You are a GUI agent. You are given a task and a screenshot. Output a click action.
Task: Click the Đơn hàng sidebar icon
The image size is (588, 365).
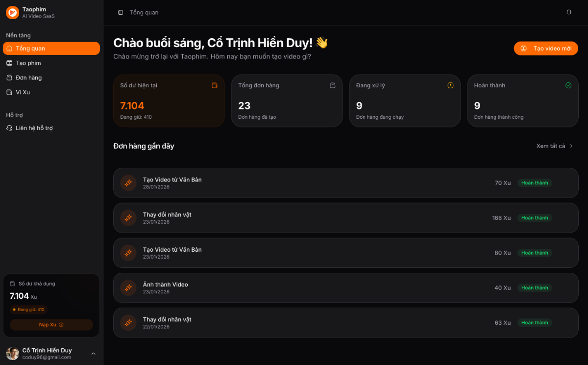point(9,78)
